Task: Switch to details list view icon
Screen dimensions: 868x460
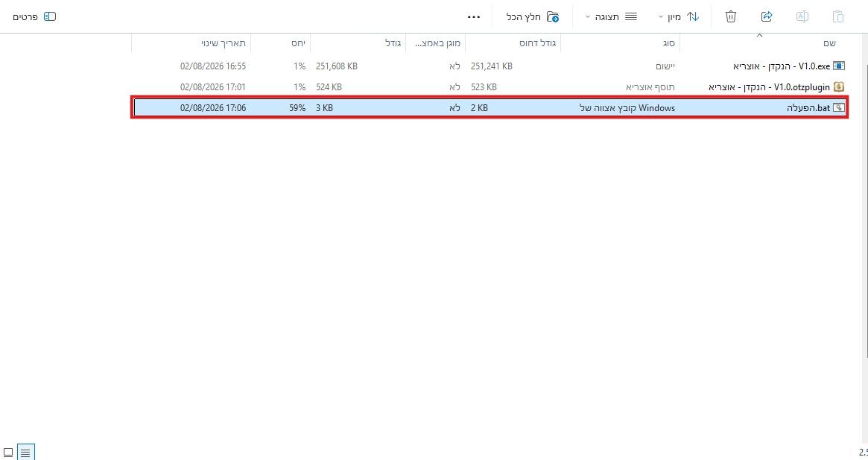Action: coord(25,453)
